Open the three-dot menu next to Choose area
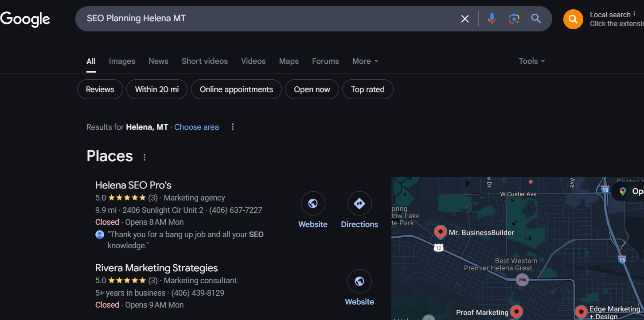644x320 pixels. [233, 127]
